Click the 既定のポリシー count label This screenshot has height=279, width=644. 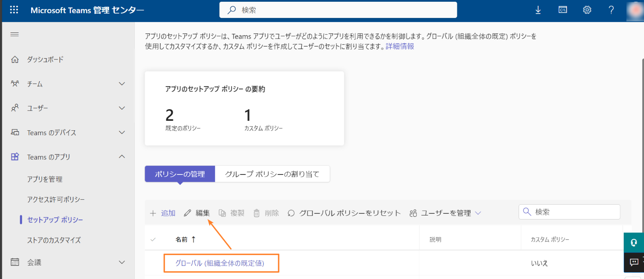click(x=183, y=128)
